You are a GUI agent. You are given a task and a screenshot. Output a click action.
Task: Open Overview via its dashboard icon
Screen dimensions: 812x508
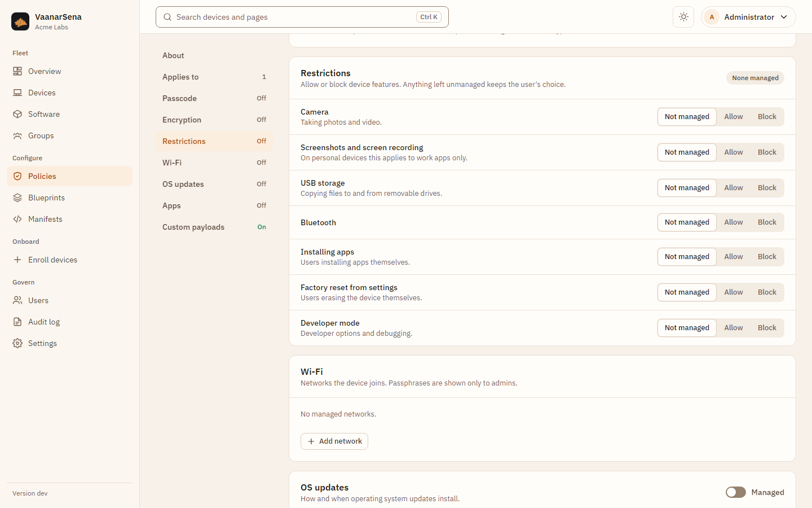point(17,71)
